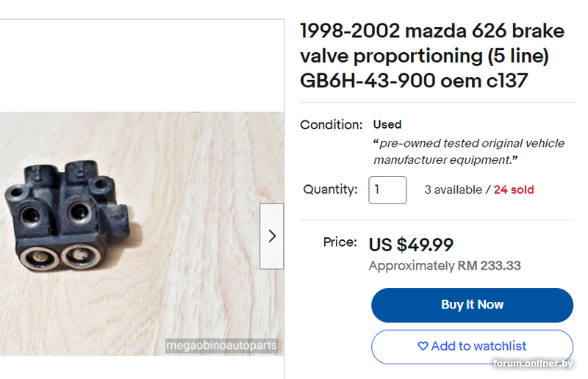Click the bold 'Used' condition value
588x379 pixels.
pos(387,125)
